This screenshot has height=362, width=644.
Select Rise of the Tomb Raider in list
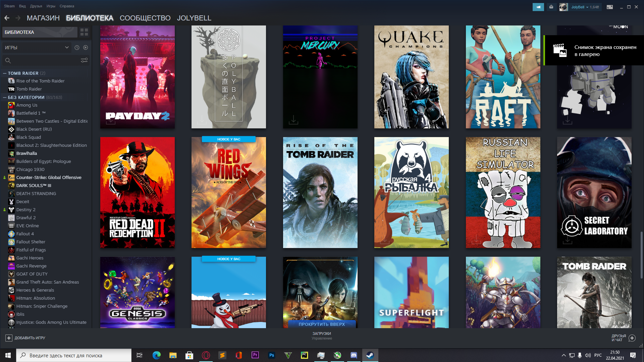pos(40,81)
